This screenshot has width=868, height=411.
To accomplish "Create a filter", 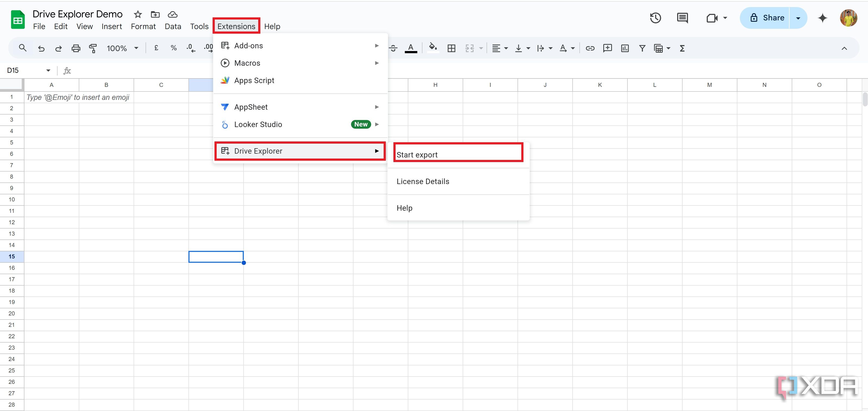I will tap(642, 49).
